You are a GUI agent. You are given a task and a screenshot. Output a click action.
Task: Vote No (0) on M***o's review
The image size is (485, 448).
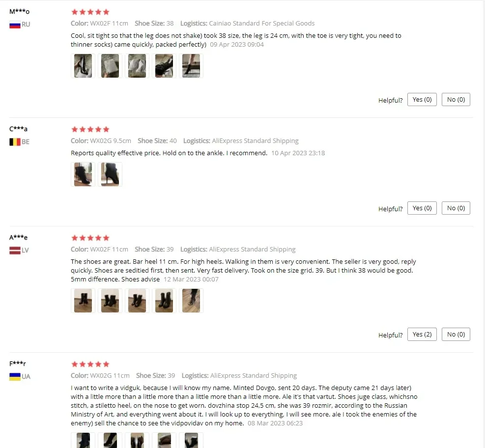pyautogui.click(x=456, y=100)
